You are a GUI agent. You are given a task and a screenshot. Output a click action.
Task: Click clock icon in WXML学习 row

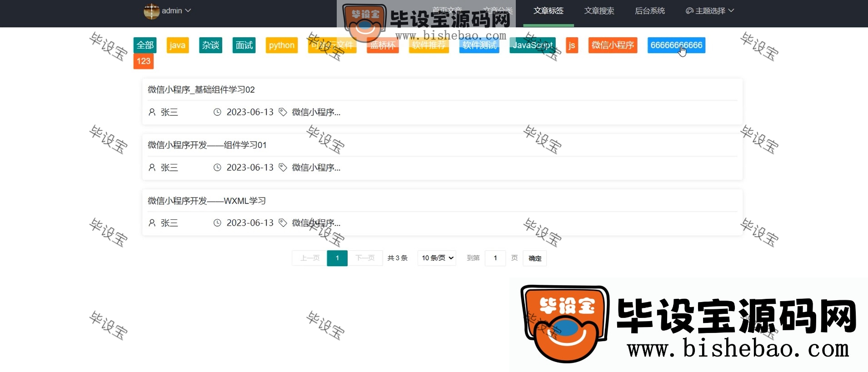click(217, 223)
